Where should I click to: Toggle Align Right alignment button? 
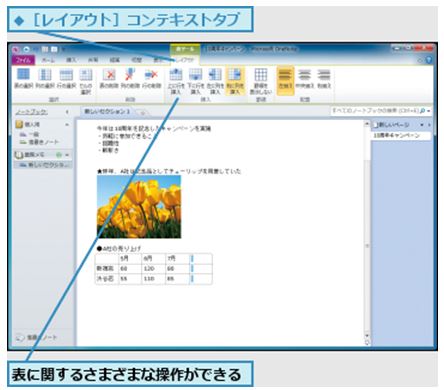click(324, 79)
